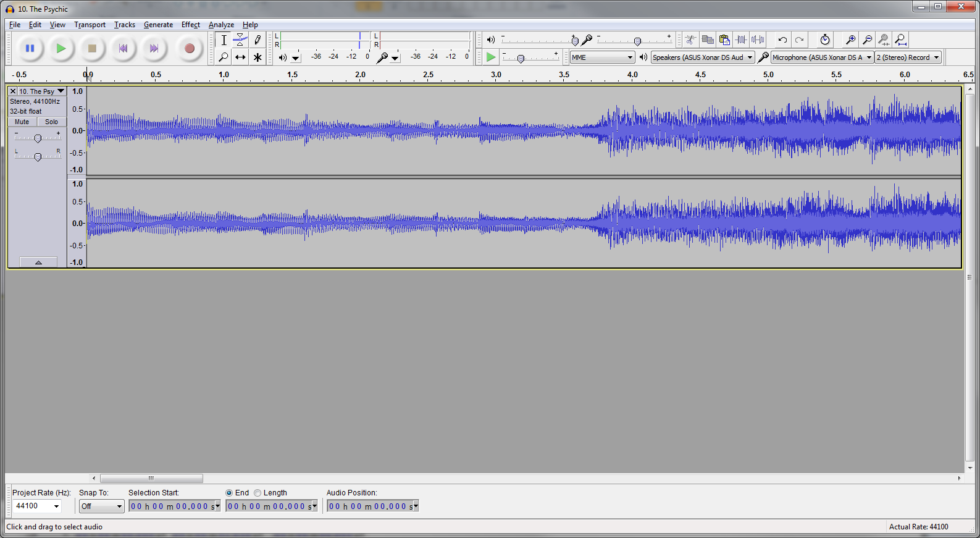Skip to End of the track
The height and width of the screenshot is (538, 980).
tap(154, 48)
